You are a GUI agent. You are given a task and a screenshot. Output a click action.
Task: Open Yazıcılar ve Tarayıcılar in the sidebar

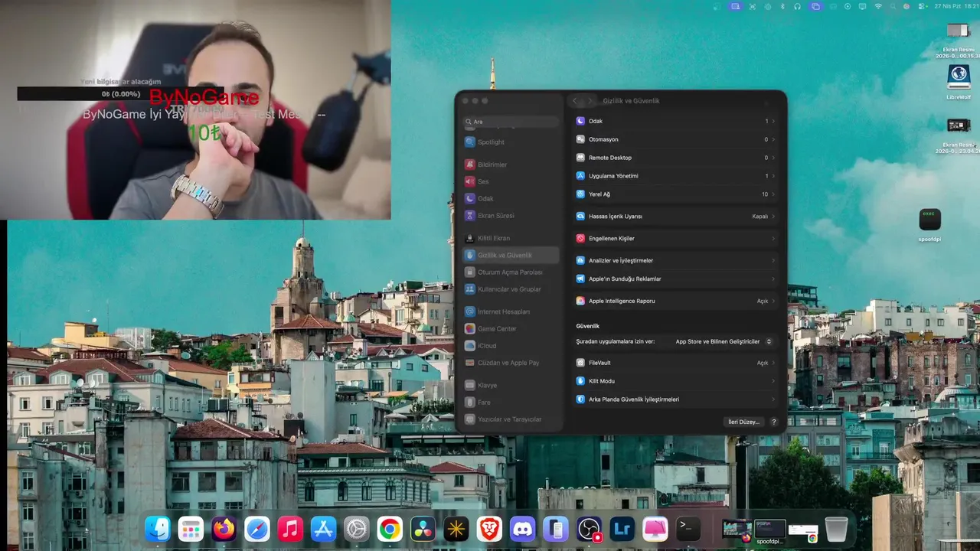click(511, 419)
